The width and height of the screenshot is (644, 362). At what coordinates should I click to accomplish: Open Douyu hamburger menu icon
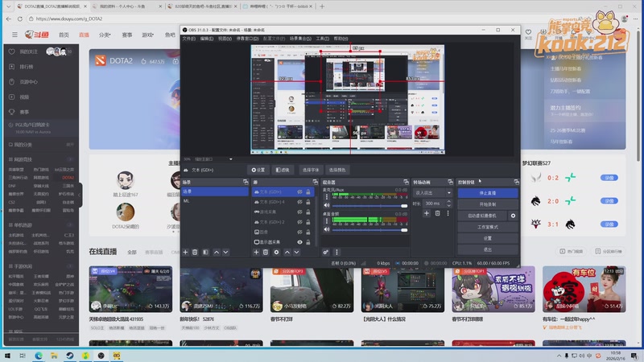[14, 35]
